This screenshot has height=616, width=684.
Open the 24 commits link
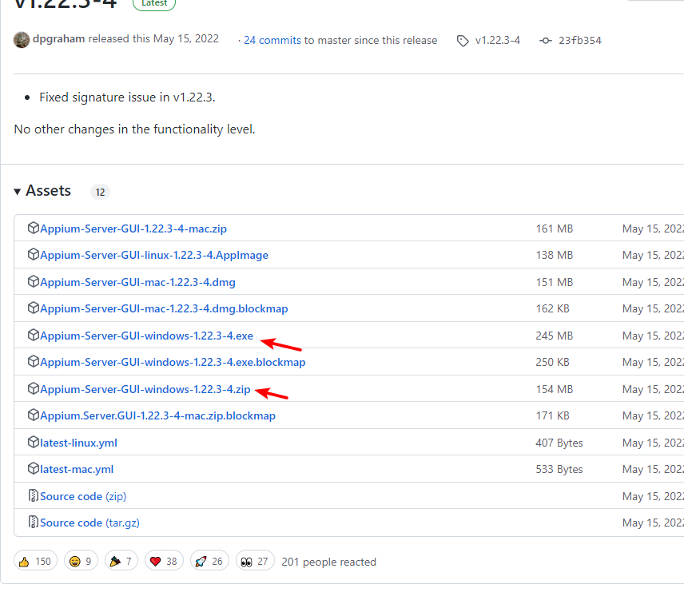(x=272, y=40)
